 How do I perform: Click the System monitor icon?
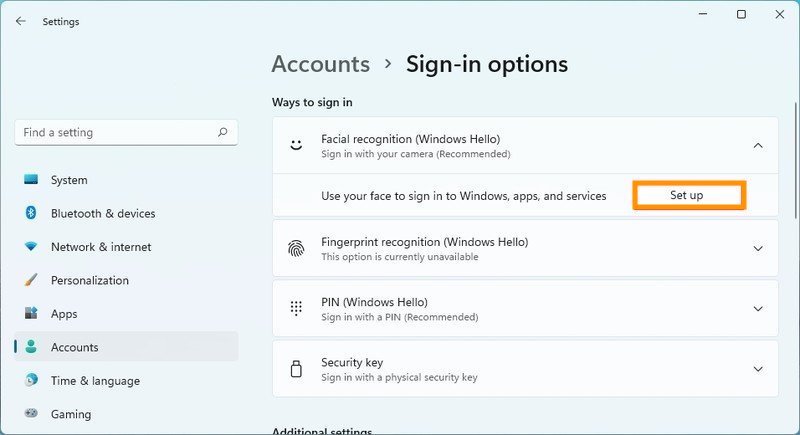coord(31,180)
